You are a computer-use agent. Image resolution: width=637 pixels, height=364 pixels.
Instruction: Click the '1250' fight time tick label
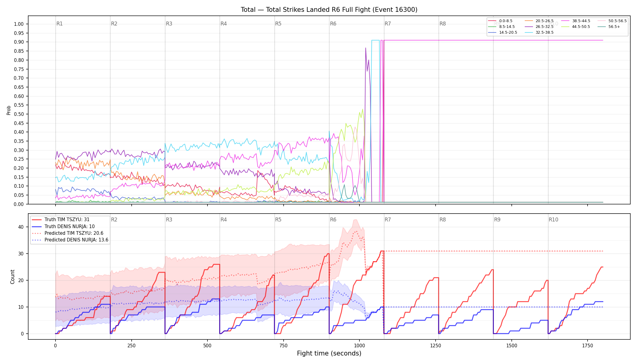(436, 345)
